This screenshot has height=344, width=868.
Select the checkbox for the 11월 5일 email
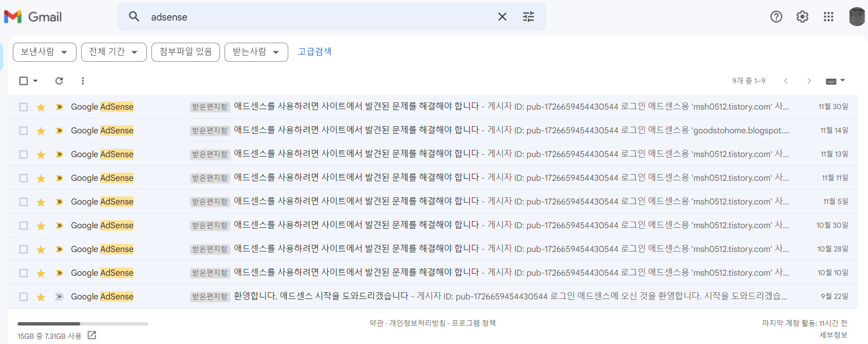click(23, 202)
